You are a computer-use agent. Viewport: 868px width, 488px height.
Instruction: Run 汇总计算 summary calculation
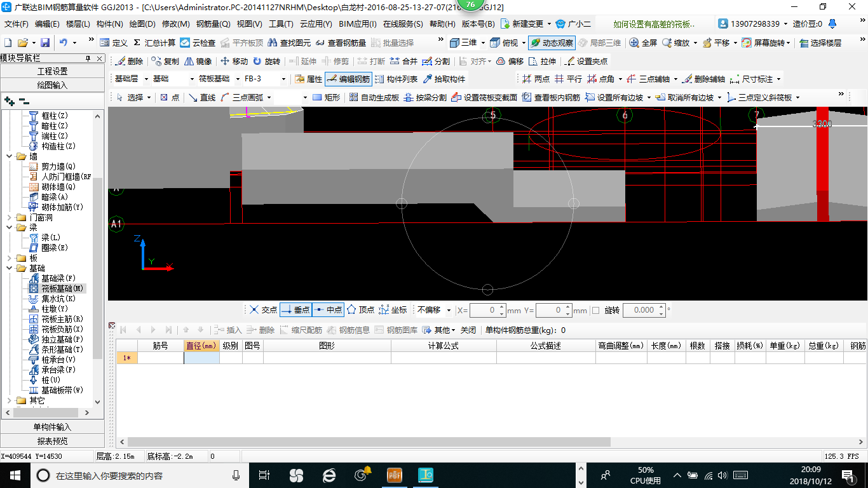point(154,43)
